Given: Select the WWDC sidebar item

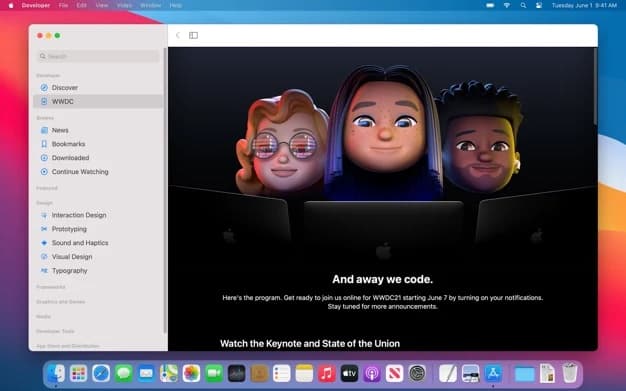Looking at the screenshot, I should click(x=98, y=101).
